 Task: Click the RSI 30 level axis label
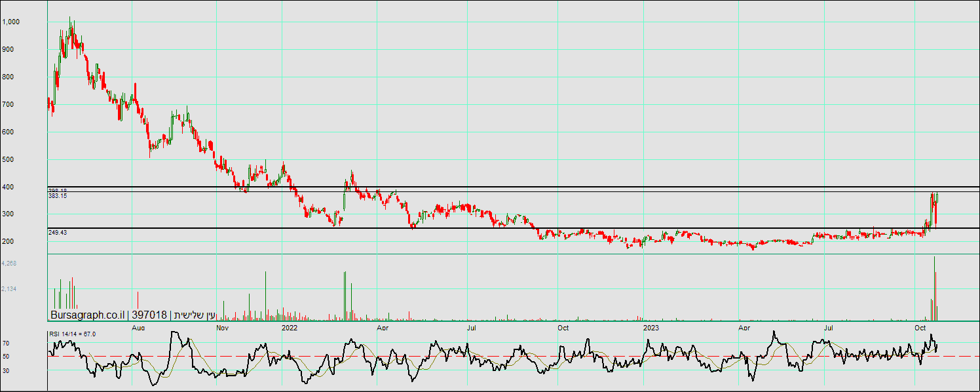5,370
